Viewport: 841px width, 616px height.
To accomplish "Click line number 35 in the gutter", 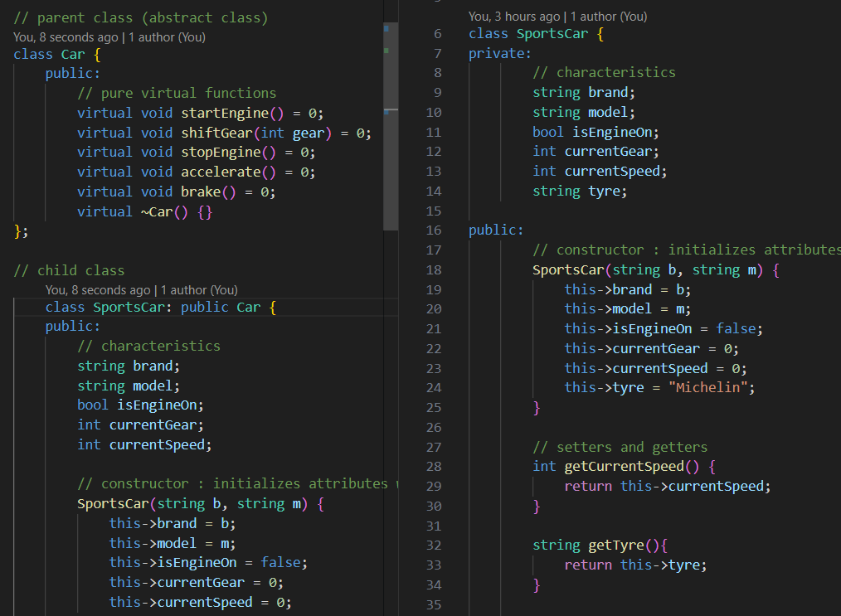I will tap(434, 604).
